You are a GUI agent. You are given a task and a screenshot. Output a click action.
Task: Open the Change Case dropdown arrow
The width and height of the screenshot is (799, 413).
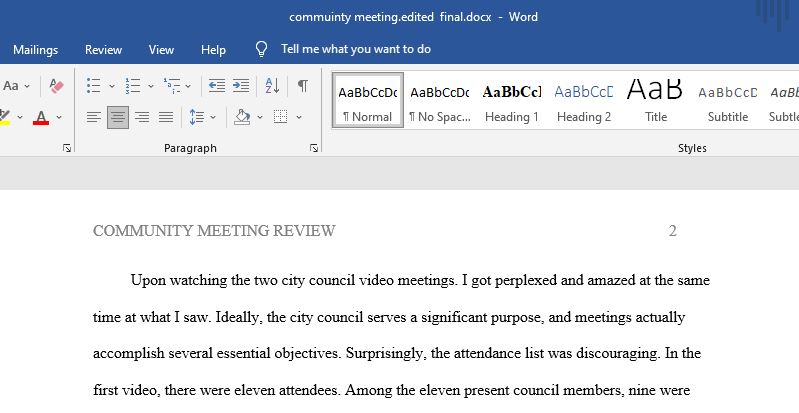click(27, 86)
